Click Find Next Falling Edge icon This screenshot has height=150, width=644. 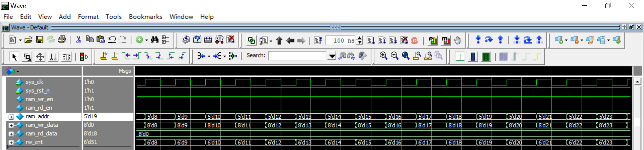[159, 56]
